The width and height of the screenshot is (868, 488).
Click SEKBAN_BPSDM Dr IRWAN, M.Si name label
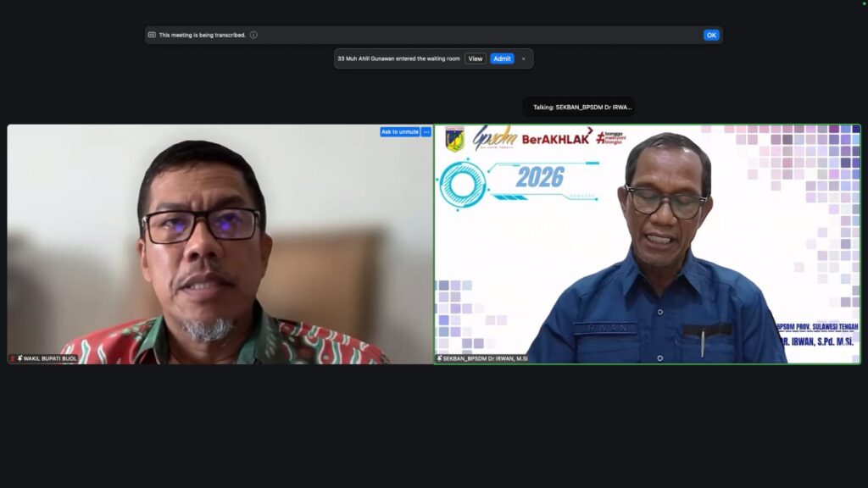click(485, 358)
